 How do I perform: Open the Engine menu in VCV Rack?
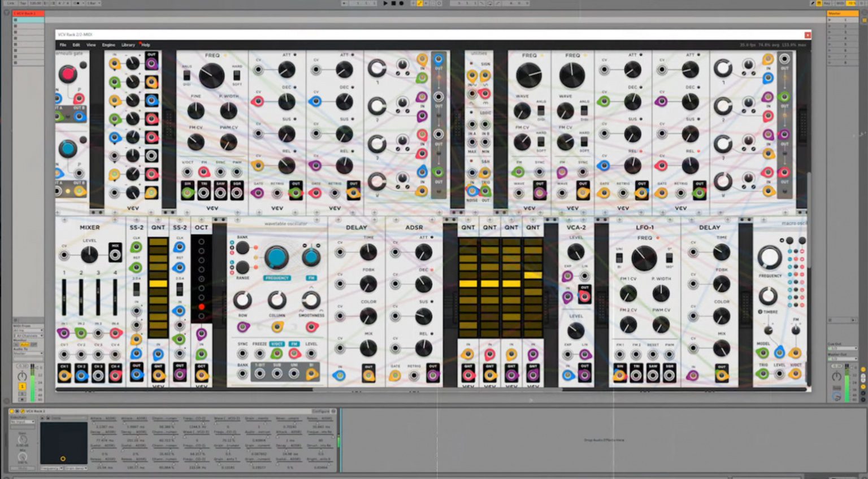click(x=108, y=45)
